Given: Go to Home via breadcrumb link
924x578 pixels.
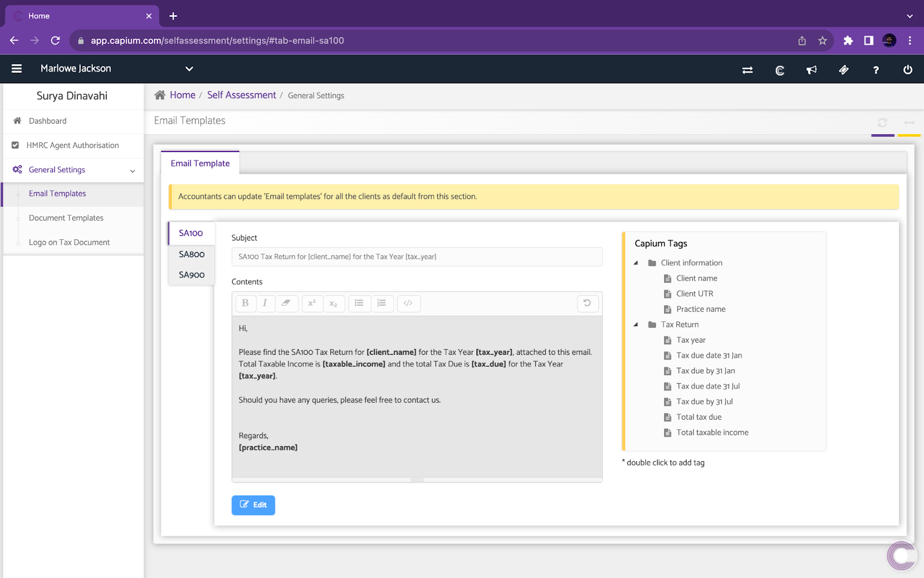Looking at the screenshot, I should pos(182,95).
